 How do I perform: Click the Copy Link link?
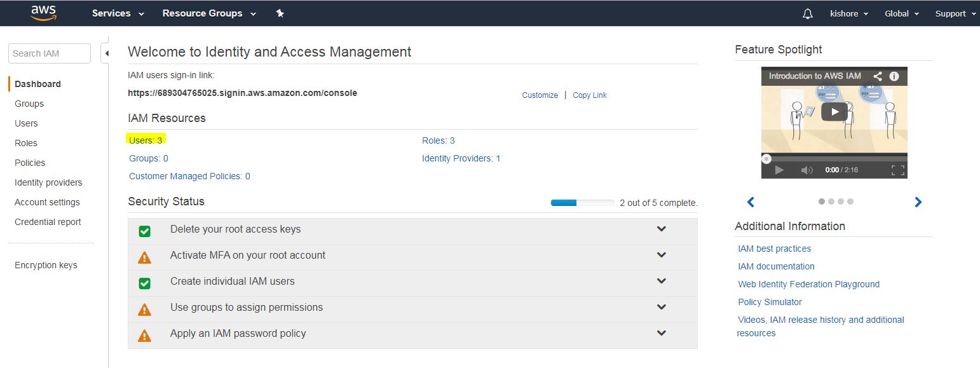[589, 95]
